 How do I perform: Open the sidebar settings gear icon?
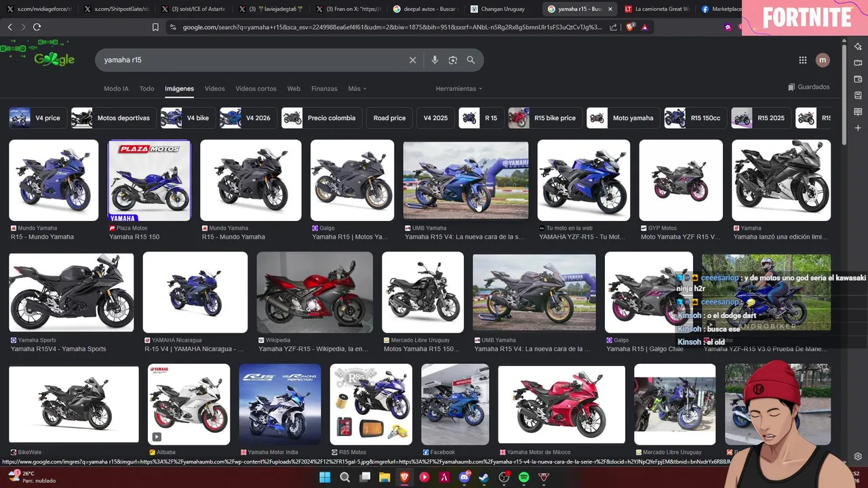(858, 457)
